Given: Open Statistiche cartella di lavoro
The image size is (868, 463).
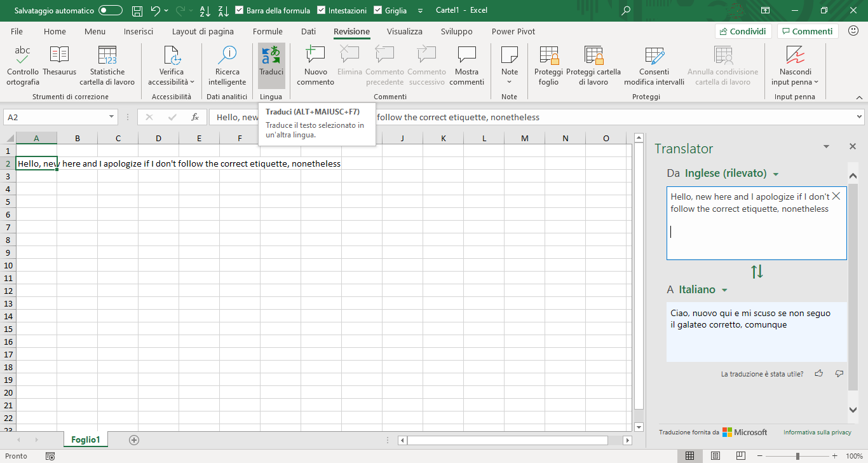Looking at the screenshot, I should pyautogui.click(x=107, y=66).
